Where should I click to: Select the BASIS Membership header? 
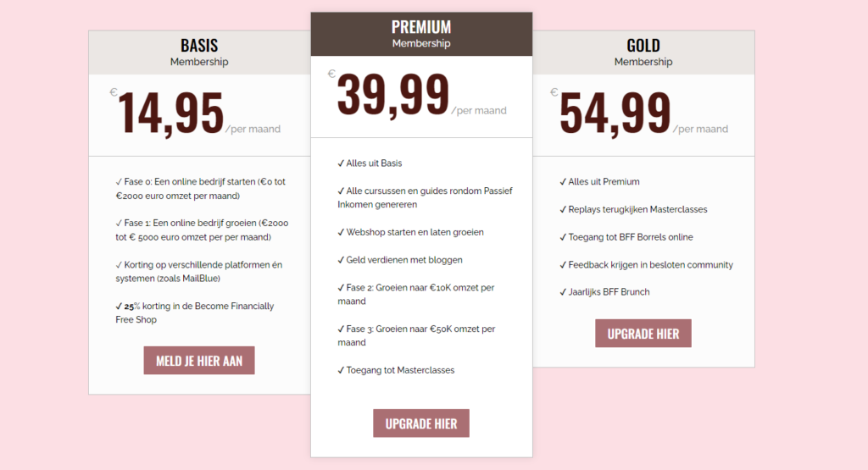pos(199,52)
